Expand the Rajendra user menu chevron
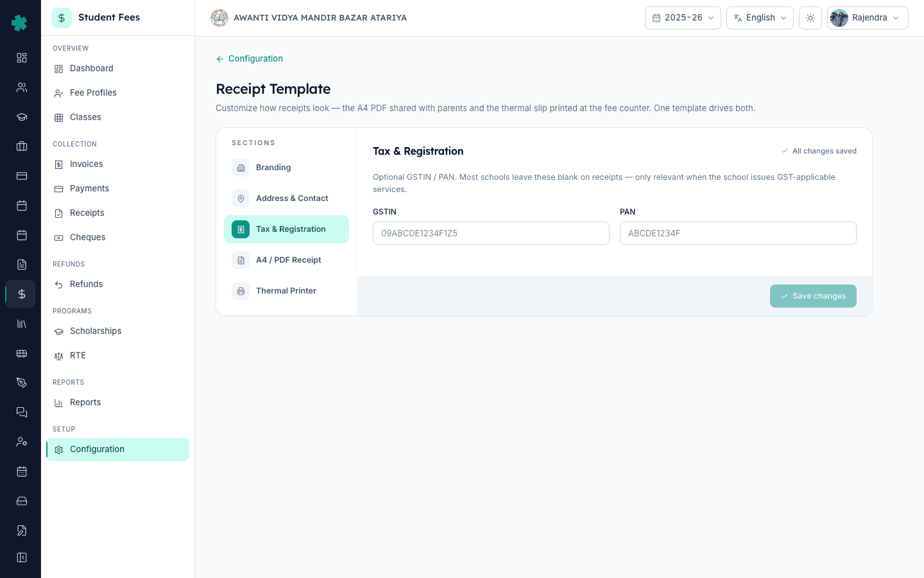Viewport: 924px width, 578px height. [896, 18]
